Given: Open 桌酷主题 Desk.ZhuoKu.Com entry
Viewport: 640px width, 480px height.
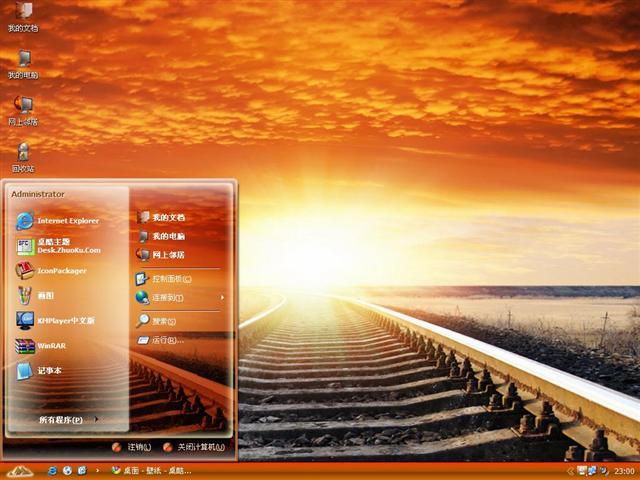Looking at the screenshot, I should point(58,246).
